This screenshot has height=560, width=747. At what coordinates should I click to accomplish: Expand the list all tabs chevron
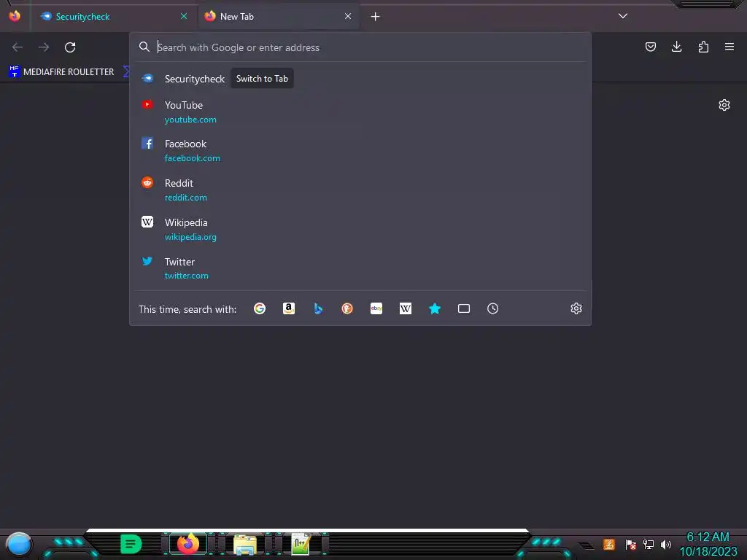[x=623, y=16]
